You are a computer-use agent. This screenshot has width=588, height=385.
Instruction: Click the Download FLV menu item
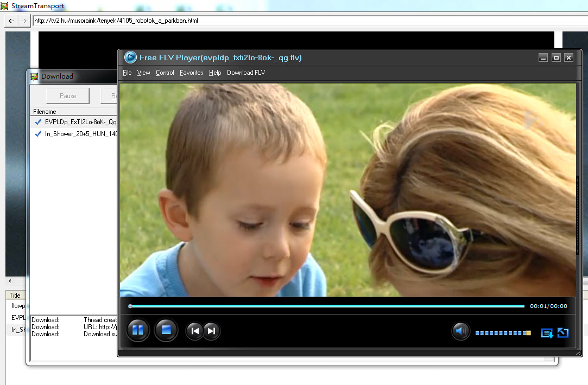(246, 73)
